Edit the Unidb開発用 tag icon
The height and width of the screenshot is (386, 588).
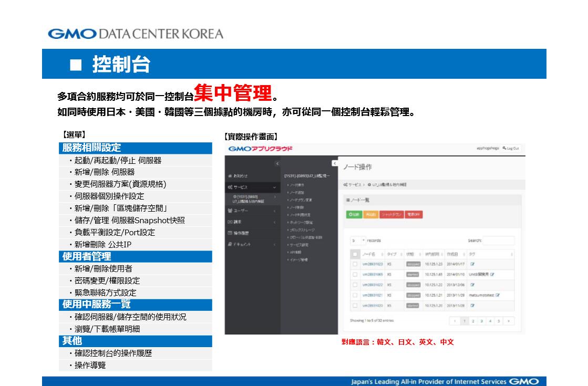492,274
